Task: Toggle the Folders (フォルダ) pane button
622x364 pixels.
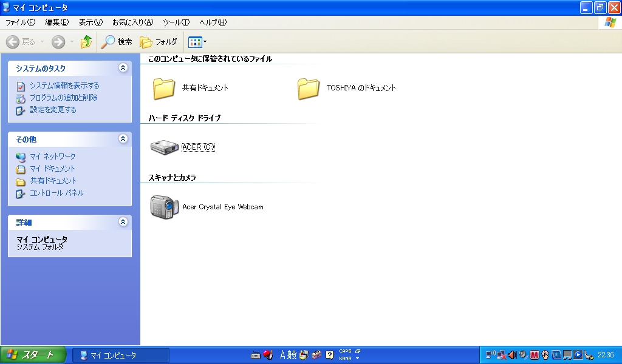Action: (159, 42)
